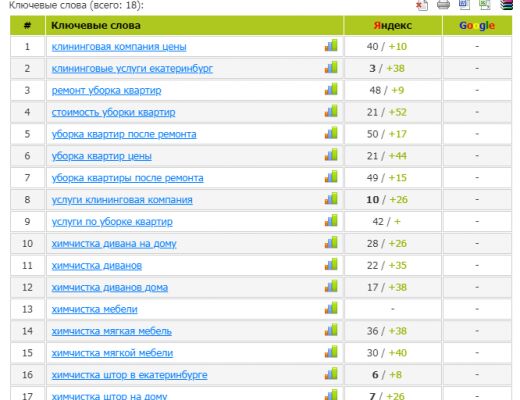Open keyword link уборка квартир цены
Viewport: 520px width, 400px height.
pos(102,156)
